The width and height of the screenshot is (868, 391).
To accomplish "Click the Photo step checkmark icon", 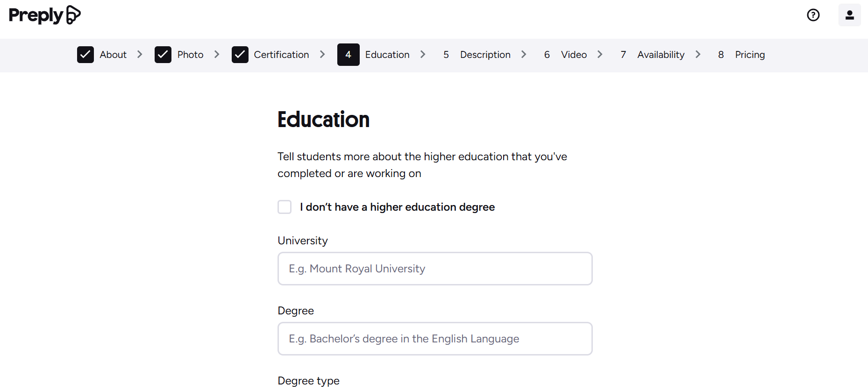I will point(163,55).
